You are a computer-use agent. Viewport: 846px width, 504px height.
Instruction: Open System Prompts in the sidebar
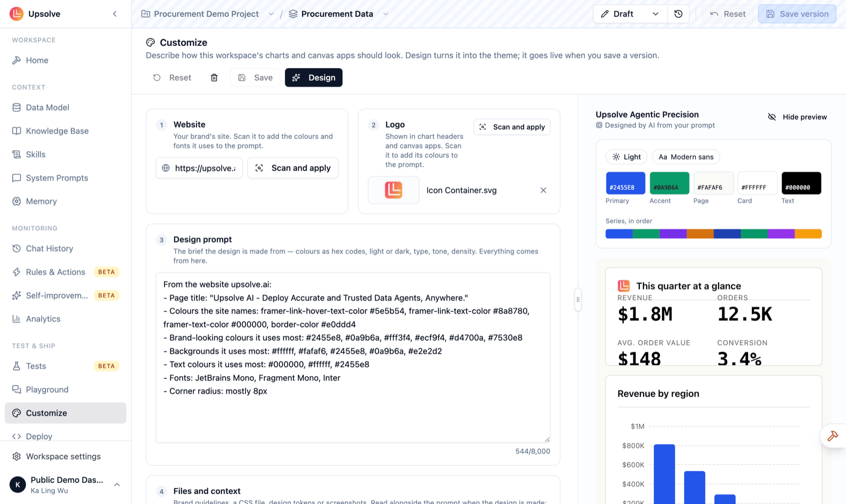click(66, 178)
